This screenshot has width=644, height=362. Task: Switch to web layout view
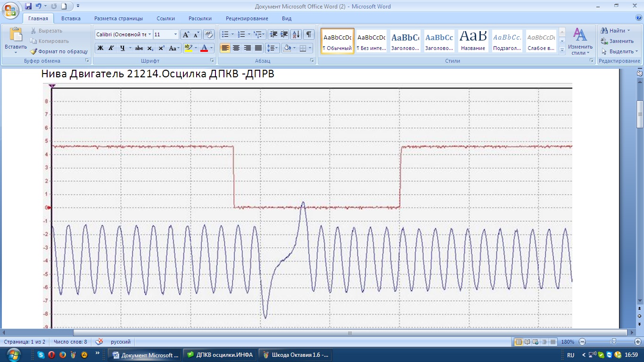point(535,342)
